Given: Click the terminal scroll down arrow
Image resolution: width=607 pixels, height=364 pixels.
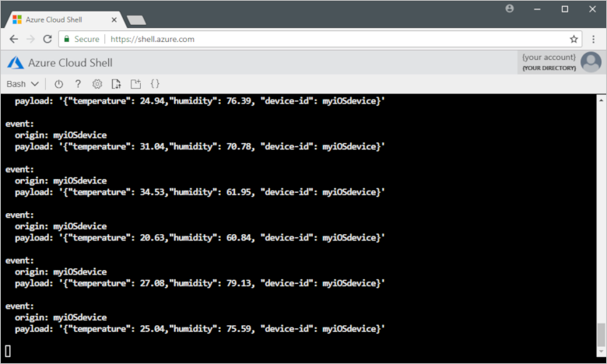Looking at the screenshot, I should (601, 352).
